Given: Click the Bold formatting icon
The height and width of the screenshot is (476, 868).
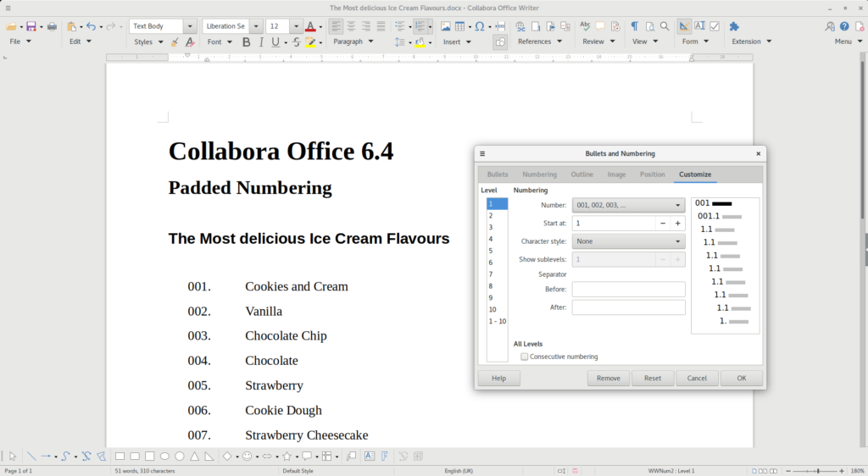Looking at the screenshot, I should tap(247, 42).
